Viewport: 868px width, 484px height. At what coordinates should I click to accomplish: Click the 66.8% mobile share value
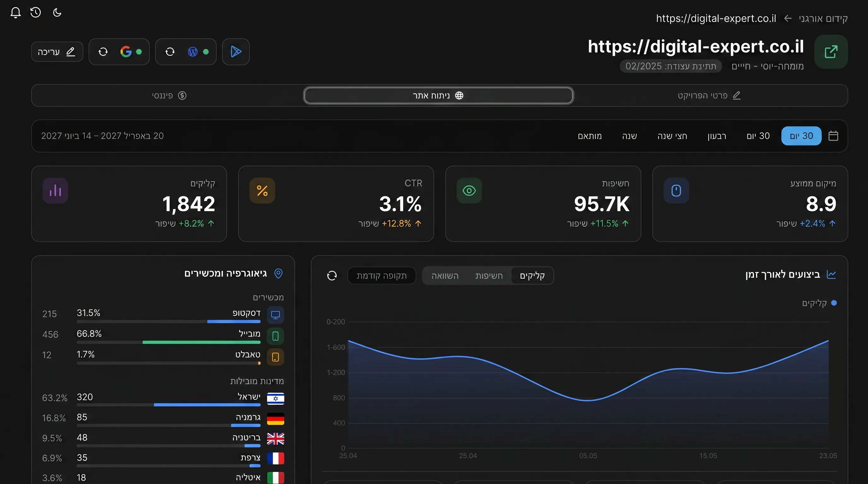coord(89,334)
